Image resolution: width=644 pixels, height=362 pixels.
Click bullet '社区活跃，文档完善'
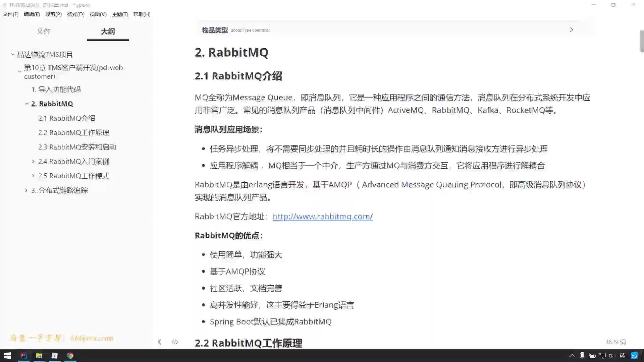[x=246, y=288]
